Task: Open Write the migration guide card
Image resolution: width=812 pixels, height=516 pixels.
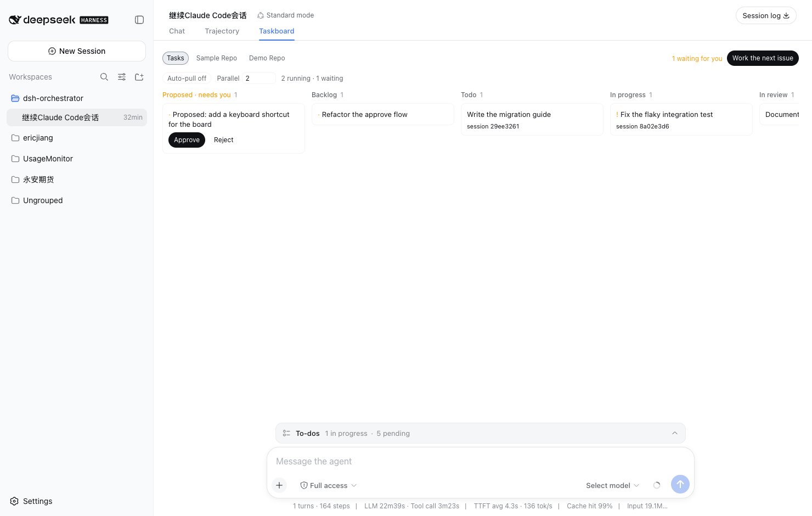Action: coord(532,120)
